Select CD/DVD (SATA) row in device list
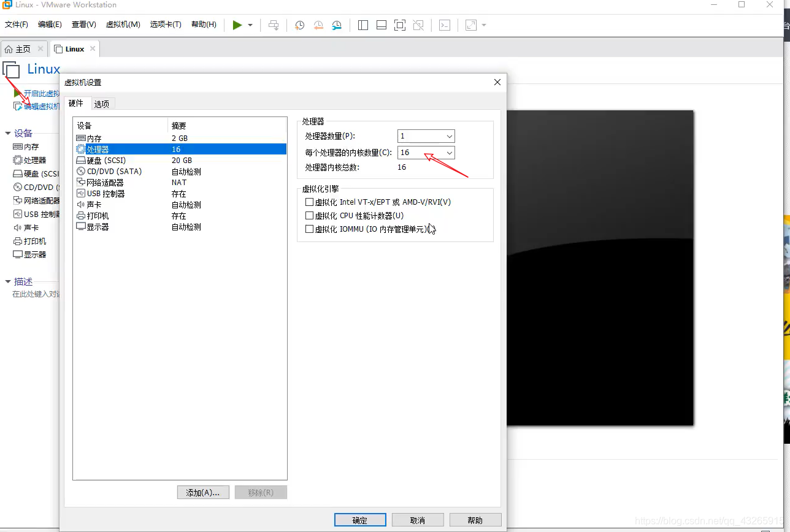This screenshot has width=790, height=532. coord(180,172)
